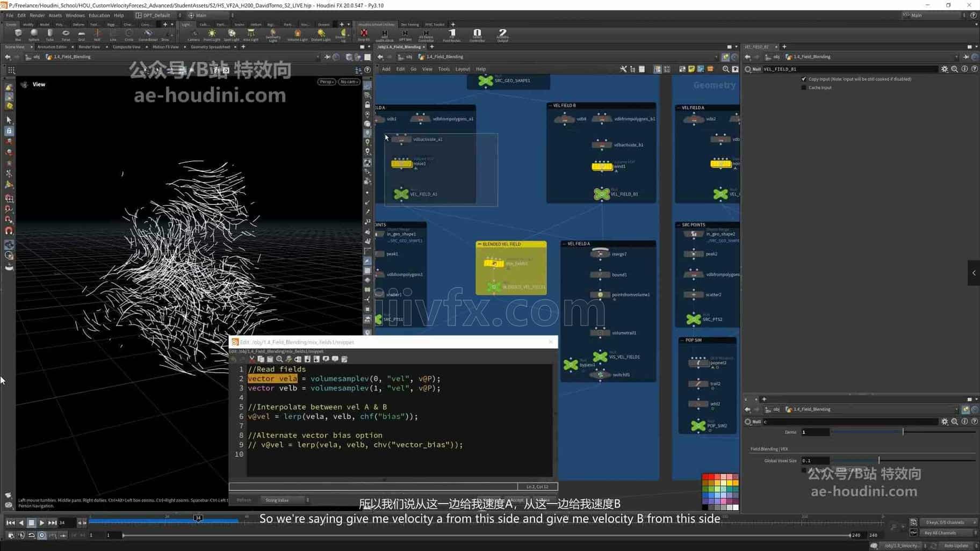Open the Render menu
980x551 pixels.
(37, 16)
